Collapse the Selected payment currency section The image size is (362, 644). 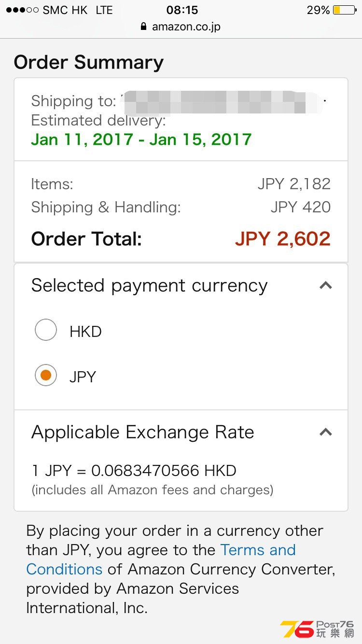326,285
